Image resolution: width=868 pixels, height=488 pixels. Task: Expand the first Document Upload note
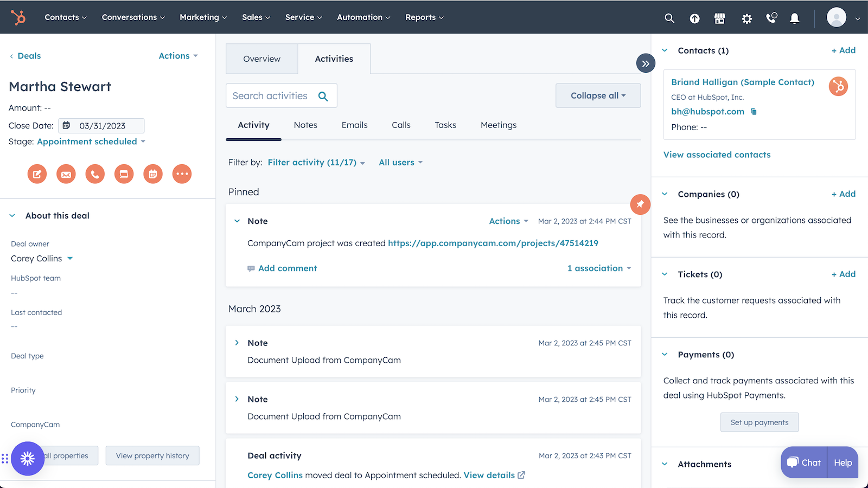237,343
